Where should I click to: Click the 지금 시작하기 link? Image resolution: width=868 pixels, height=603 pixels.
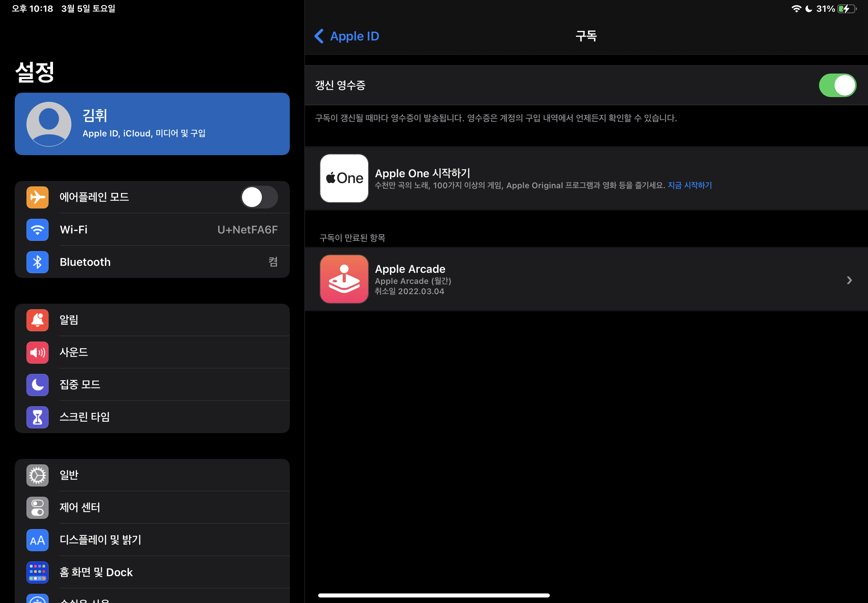(x=689, y=185)
